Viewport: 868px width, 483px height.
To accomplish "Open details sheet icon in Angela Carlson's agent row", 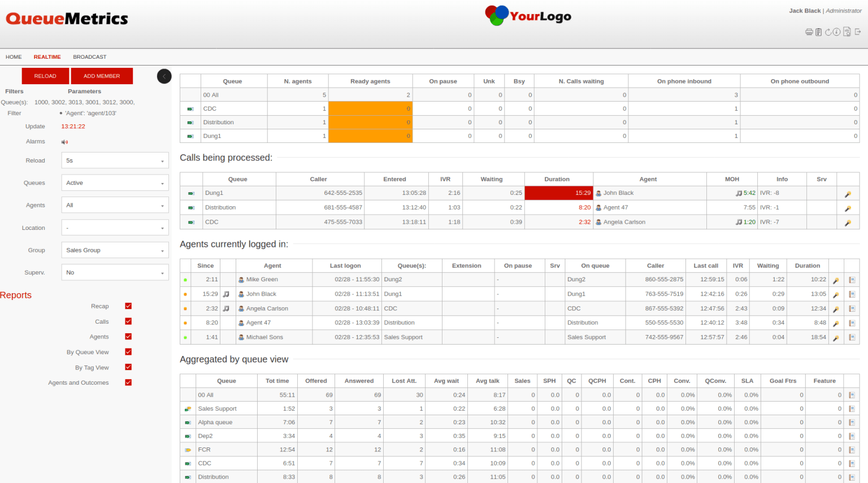I will 852,309.
